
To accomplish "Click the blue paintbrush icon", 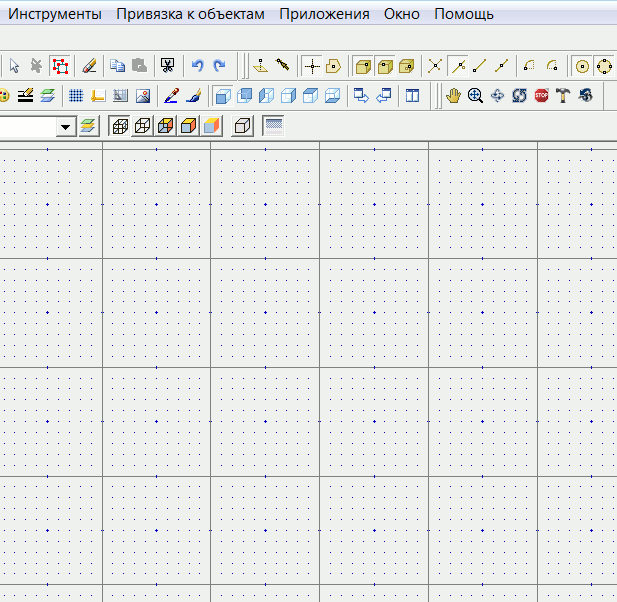I will pos(194,96).
